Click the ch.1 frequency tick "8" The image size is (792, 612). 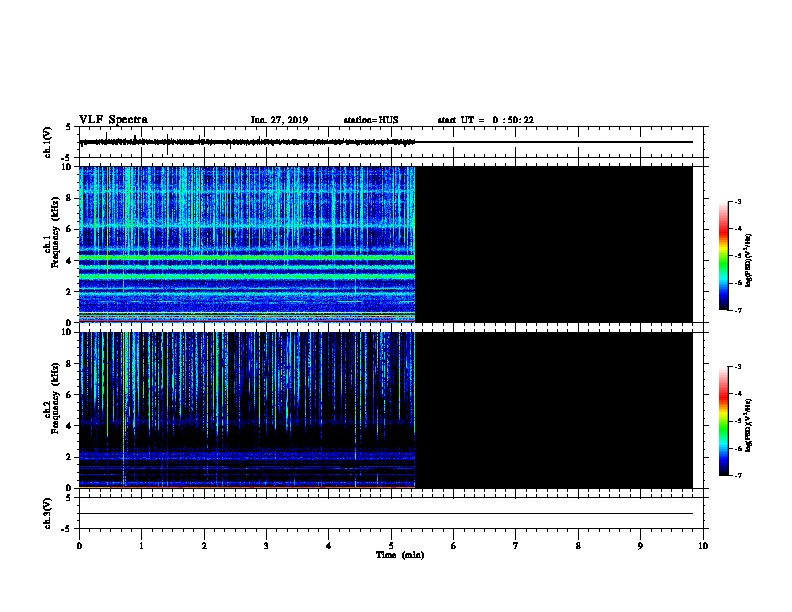click(x=69, y=198)
